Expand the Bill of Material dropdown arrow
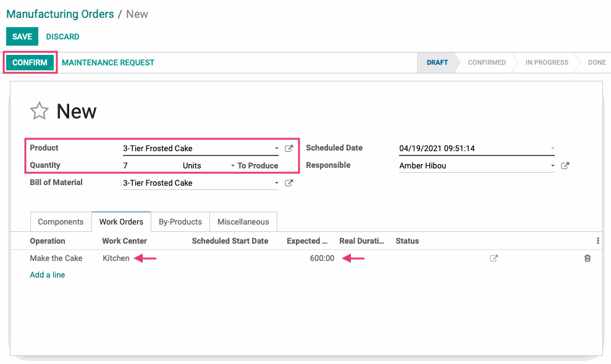Viewport: 611px width, 364px height. point(277,183)
